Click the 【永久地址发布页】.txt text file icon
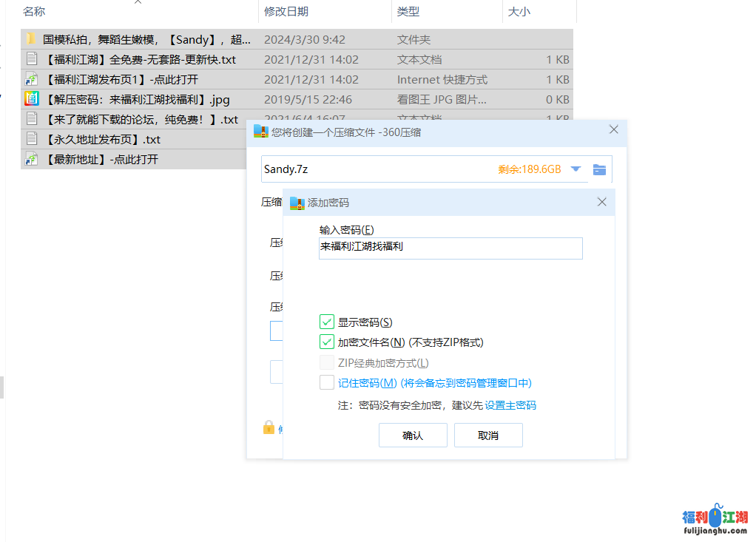This screenshot has height=542, width=756. [31, 139]
